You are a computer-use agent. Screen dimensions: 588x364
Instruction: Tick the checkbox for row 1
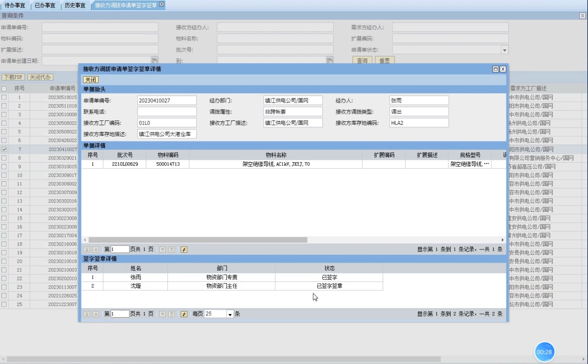tap(4, 97)
